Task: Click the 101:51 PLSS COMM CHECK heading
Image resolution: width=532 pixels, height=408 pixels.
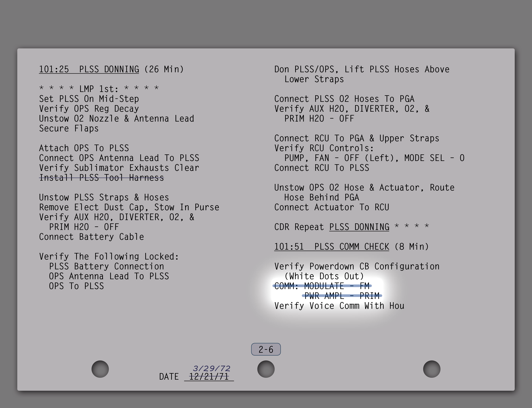Action: tap(331, 247)
